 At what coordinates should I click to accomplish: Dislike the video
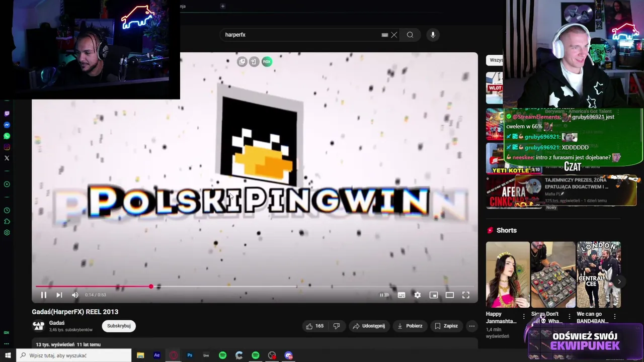[337, 326]
